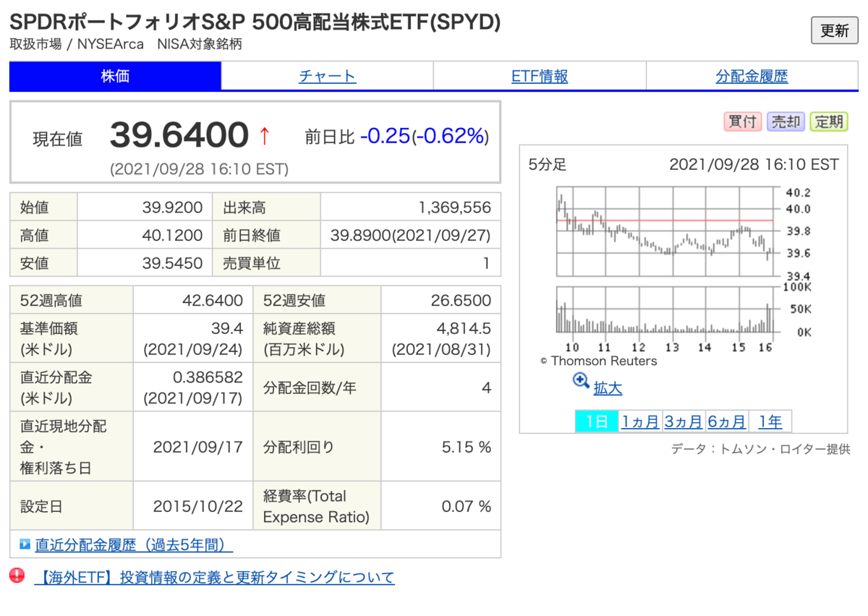Click the 売却 sell button
Screen dimensions: 868x616
[786, 121]
